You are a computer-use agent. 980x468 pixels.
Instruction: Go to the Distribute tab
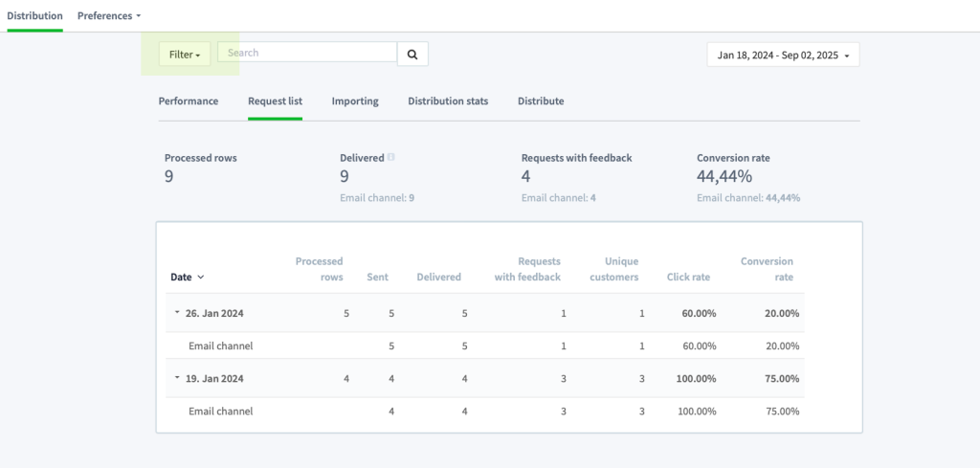click(x=541, y=100)
